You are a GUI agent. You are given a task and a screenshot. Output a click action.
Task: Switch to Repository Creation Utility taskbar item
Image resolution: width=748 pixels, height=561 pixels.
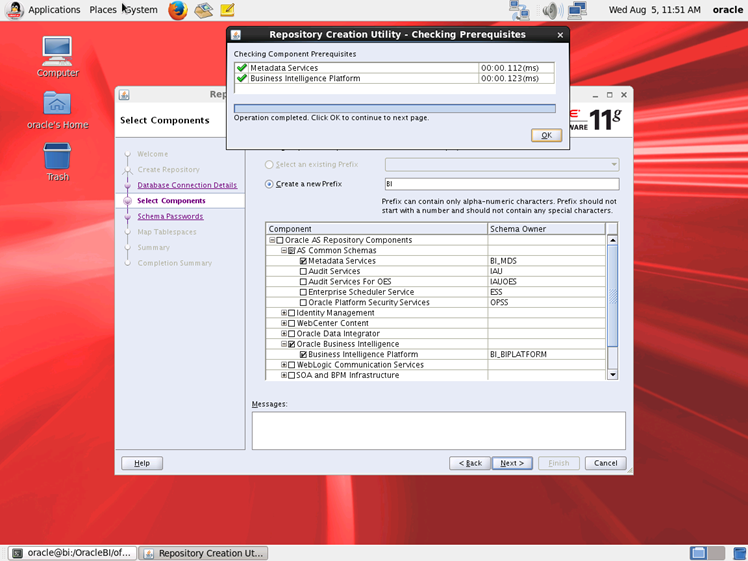[x=203, y=553]
